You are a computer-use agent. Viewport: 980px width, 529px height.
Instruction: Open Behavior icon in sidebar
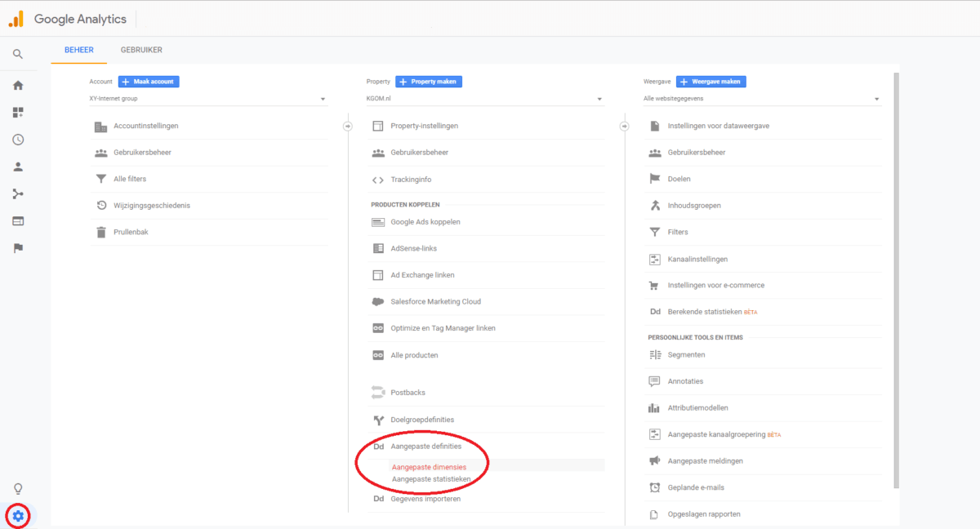coord(18,221)
